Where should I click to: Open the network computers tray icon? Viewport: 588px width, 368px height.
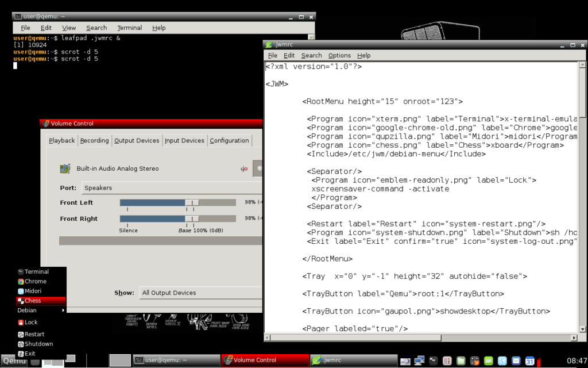point(420,361)
